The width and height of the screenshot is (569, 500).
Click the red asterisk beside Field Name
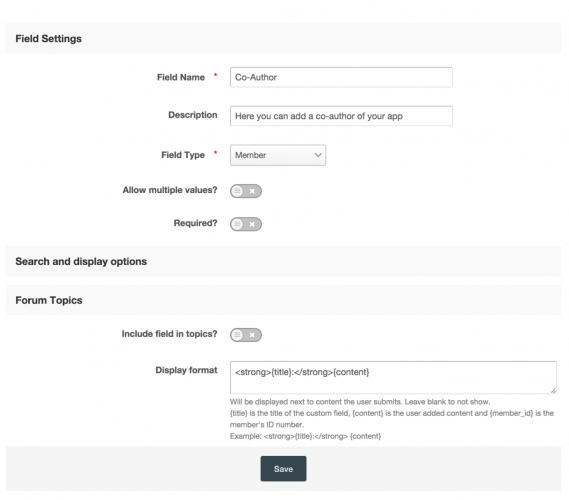click(x=215, y=75)
